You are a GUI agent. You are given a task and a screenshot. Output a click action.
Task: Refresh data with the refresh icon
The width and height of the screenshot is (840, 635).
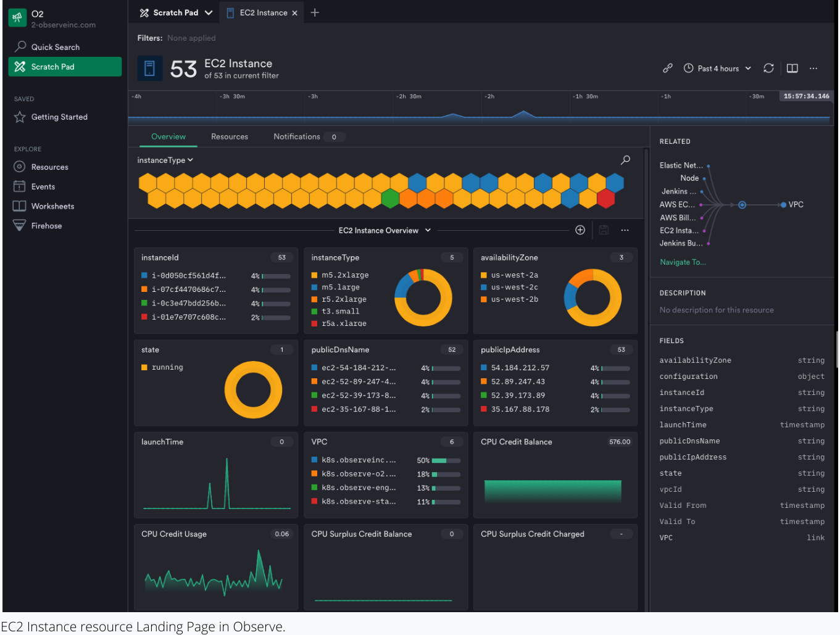(x=768, y=68)
